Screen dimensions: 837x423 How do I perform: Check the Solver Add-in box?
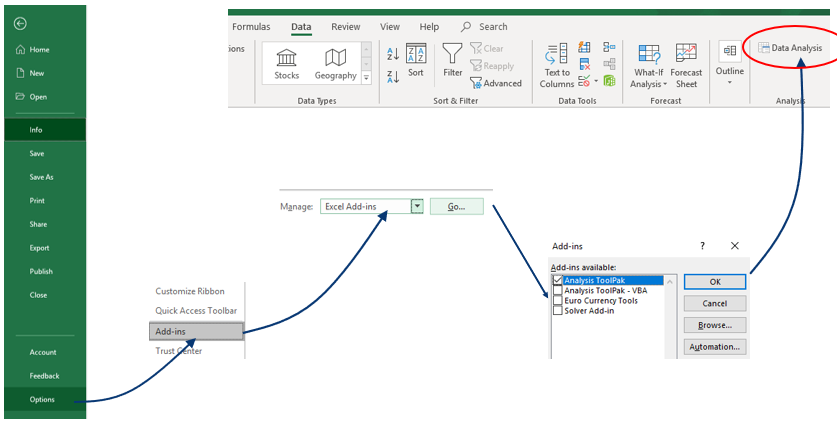coord(558,311)
